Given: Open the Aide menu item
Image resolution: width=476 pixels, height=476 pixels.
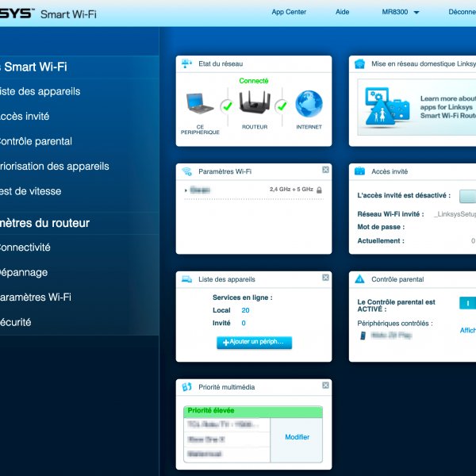Looking at the screenshot, I should coord(342,13).
